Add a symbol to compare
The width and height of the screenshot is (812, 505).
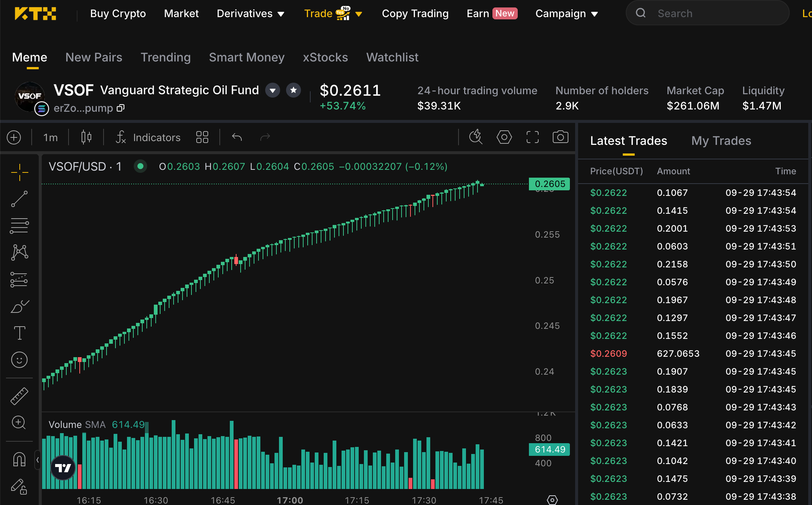click(x=14, y=137)
